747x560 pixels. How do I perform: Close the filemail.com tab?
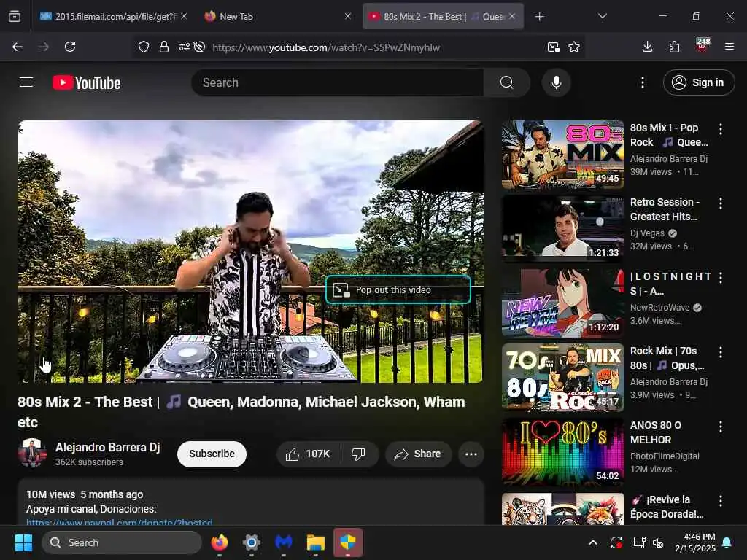[184, 16]
